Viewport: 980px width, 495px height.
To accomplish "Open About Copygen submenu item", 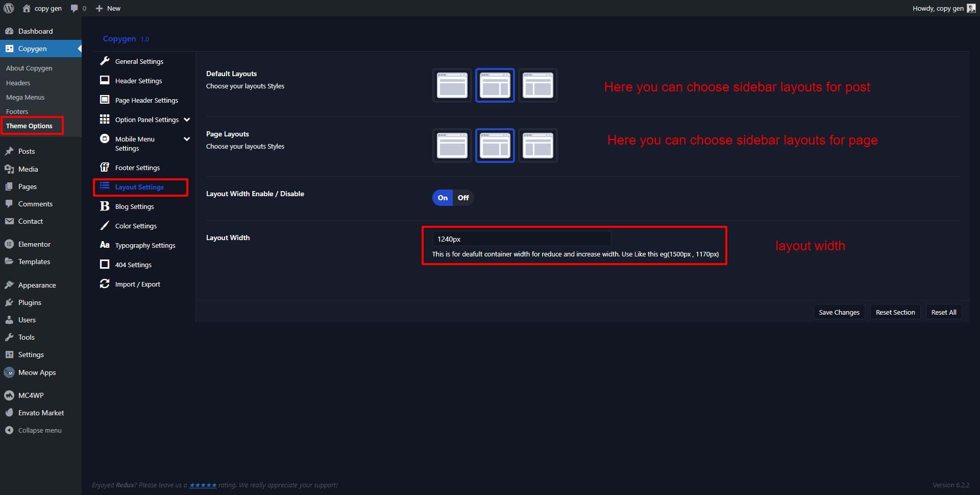I will 29,68.
